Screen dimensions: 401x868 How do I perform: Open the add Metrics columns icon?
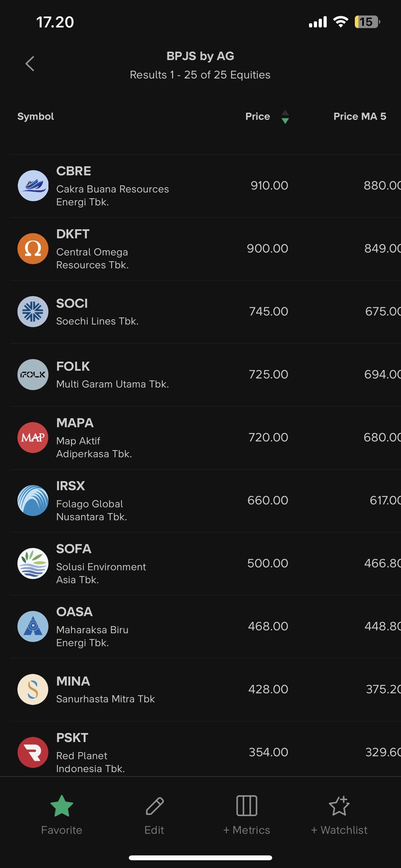[247, 806]
